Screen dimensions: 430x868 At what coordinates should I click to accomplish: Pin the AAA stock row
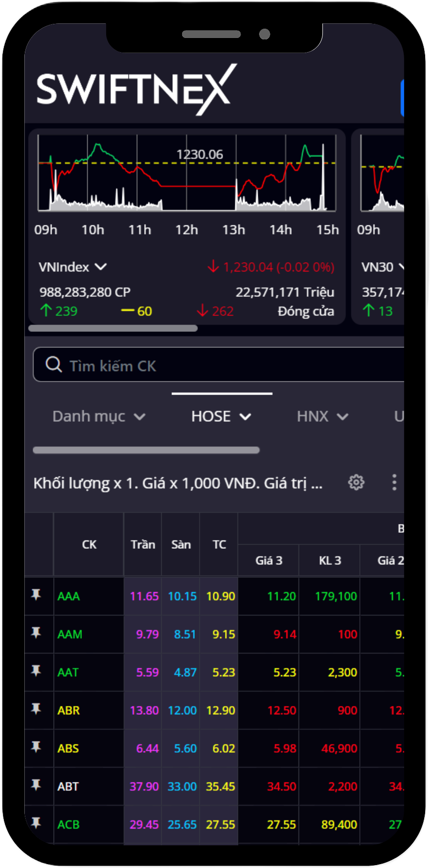click(x=36, y=595)
